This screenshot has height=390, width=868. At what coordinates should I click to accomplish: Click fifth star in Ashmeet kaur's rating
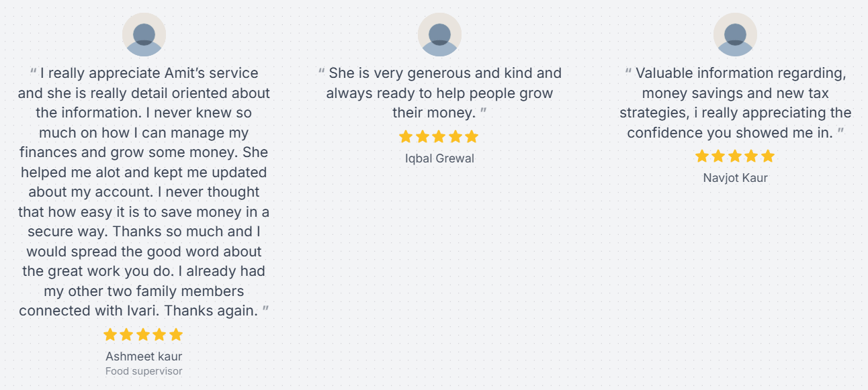tap(176, 334)
